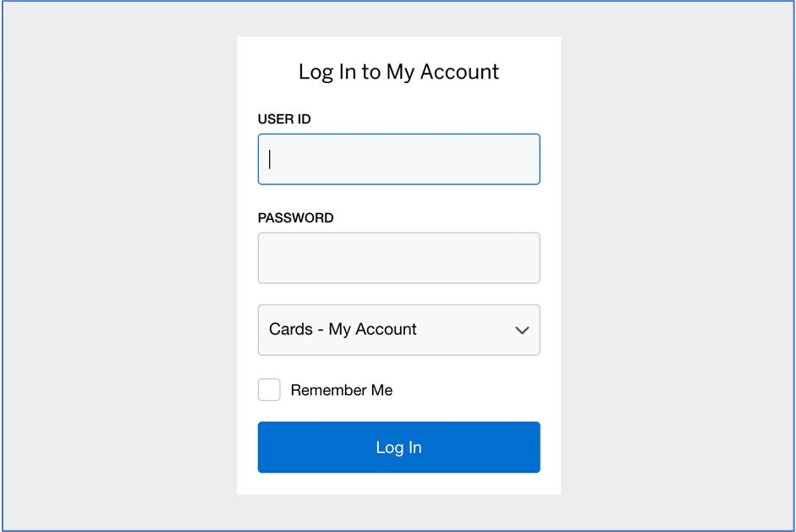Click gray page background left of login card
Viewport: 796px width, 532px height.
[118, 266]
